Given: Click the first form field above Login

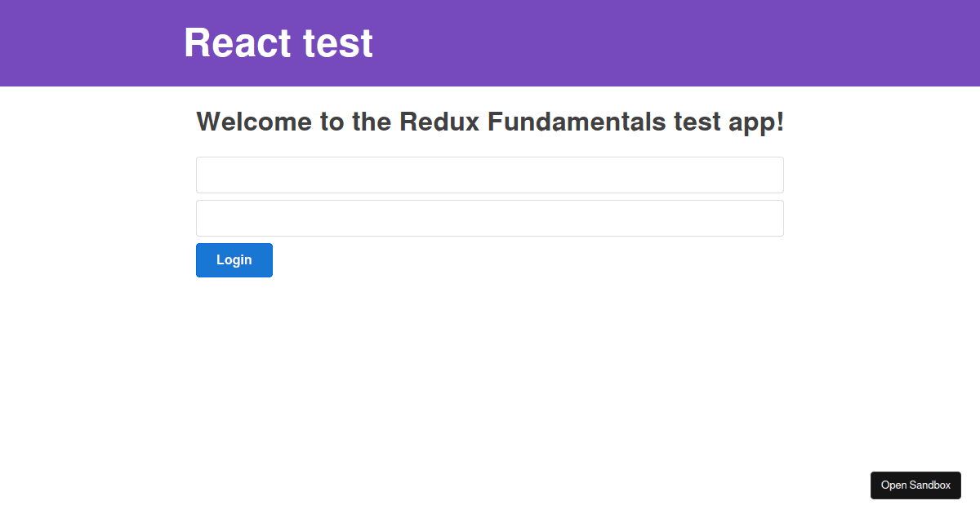Looking at the screenshot, I should (x=489, y=175).
